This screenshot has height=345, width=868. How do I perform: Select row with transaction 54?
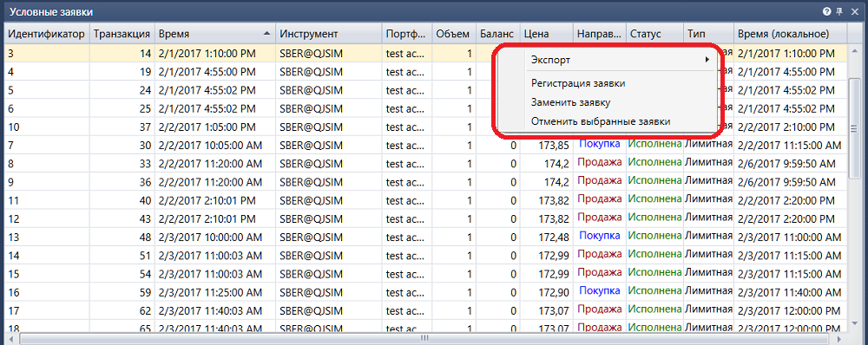pos(425,274)
